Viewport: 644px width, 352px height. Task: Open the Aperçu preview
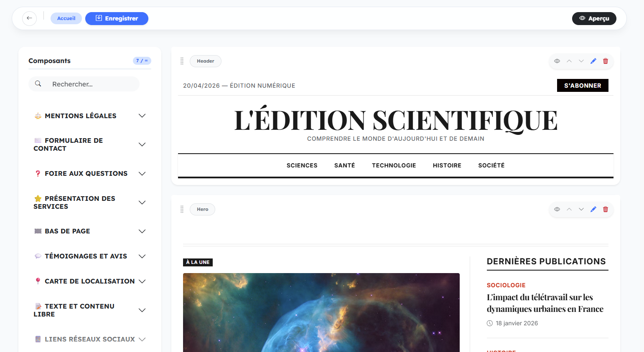[x=594, y=18]
